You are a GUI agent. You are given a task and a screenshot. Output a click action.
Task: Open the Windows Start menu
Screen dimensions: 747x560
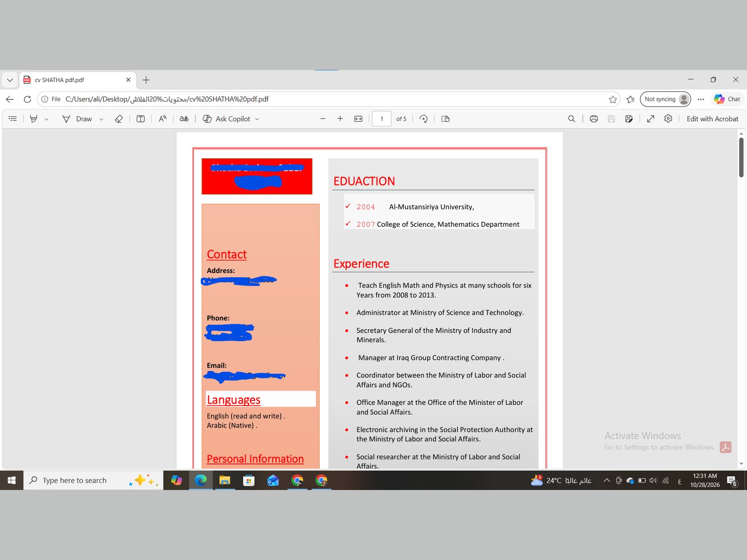[x=12, y=480]
